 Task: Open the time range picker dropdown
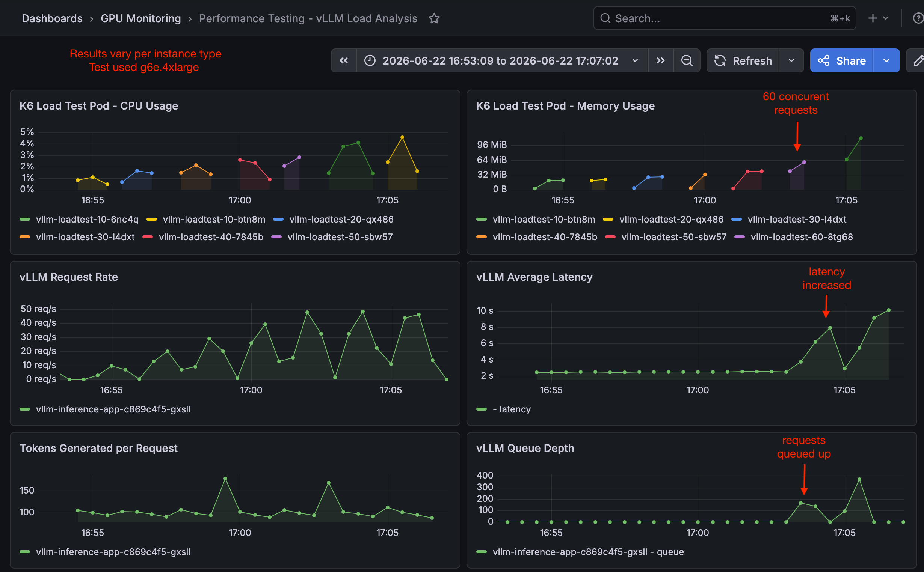(502, 60)
